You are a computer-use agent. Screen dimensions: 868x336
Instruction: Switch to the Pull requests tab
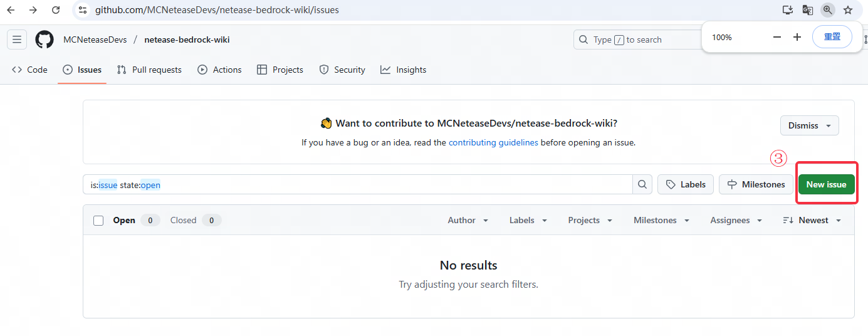coord(149,70)
